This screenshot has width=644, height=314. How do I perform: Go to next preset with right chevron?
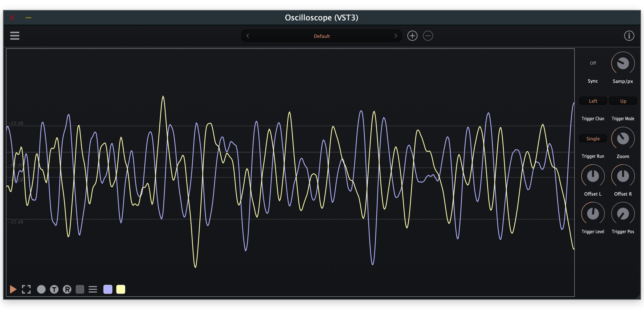pyautogui.click(x=396, y=36)
